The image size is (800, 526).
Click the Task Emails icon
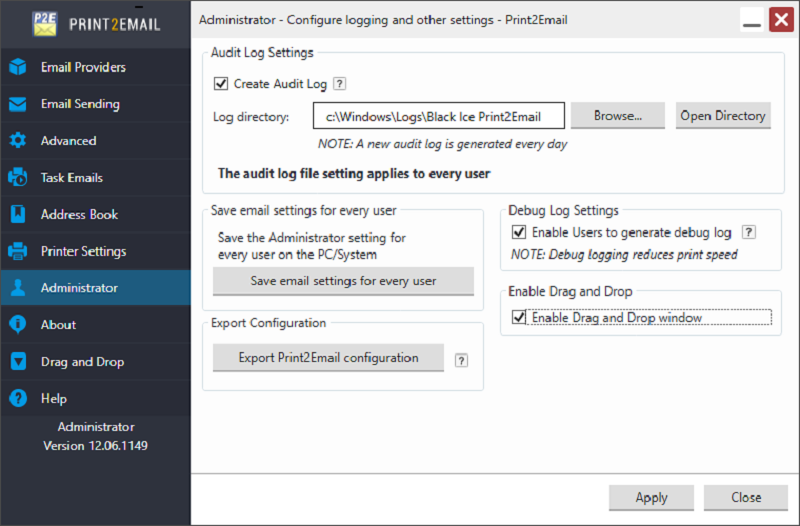(x=18, y=178)
